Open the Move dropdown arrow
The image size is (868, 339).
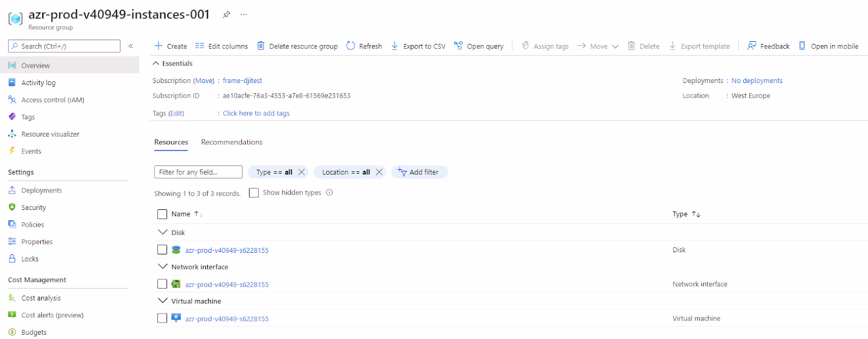coord(615,47)
